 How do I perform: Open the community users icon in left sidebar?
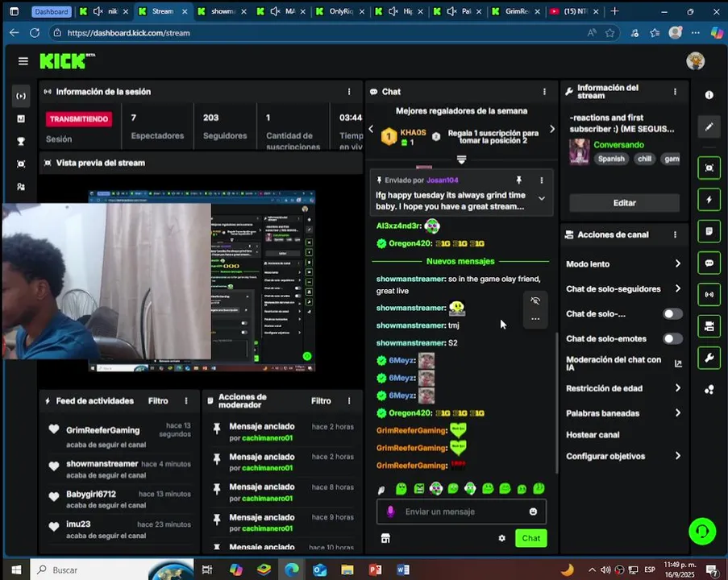(x=21, y=187)
